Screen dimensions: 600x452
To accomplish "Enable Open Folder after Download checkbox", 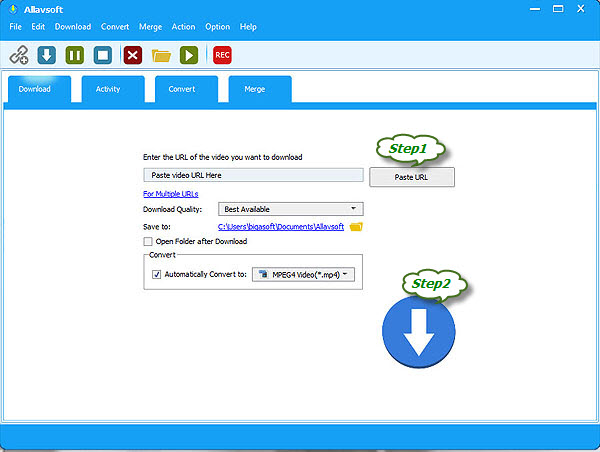I will (x=148, y=242).
